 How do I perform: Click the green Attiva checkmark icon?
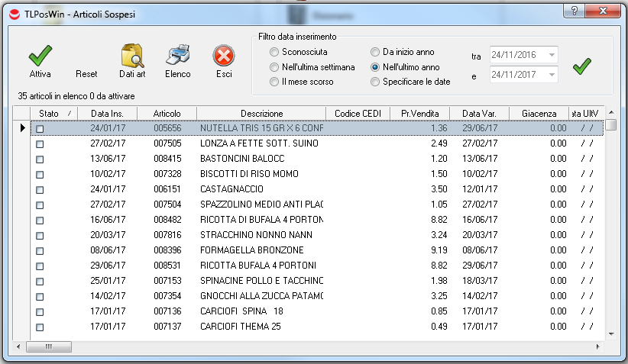click(x=40, y=57)
